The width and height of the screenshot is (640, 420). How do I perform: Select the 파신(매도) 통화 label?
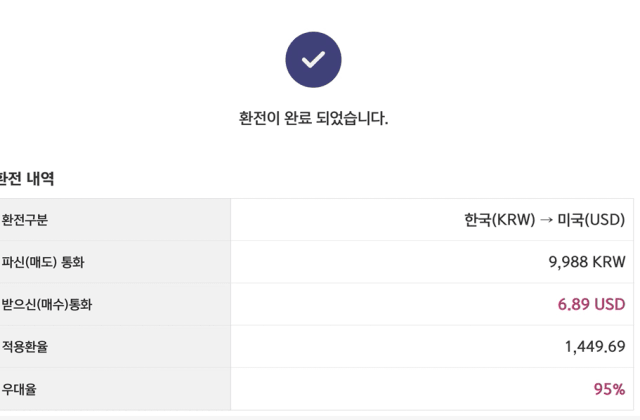(x=43, y=262)
